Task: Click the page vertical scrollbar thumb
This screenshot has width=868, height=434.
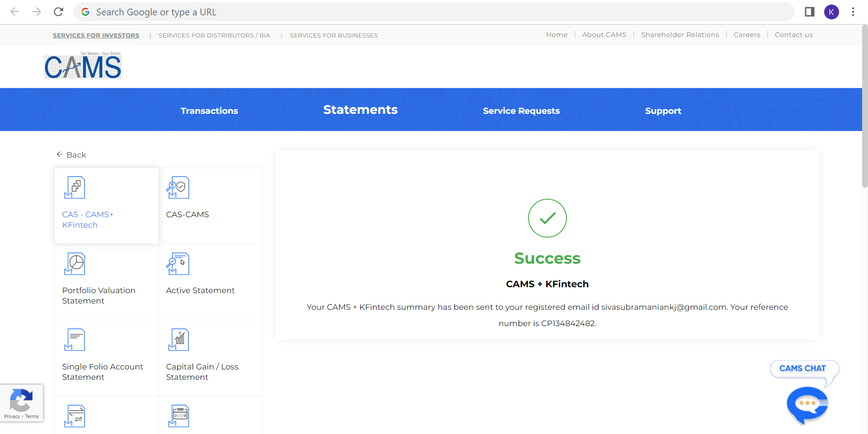Action: pos(865,107)
